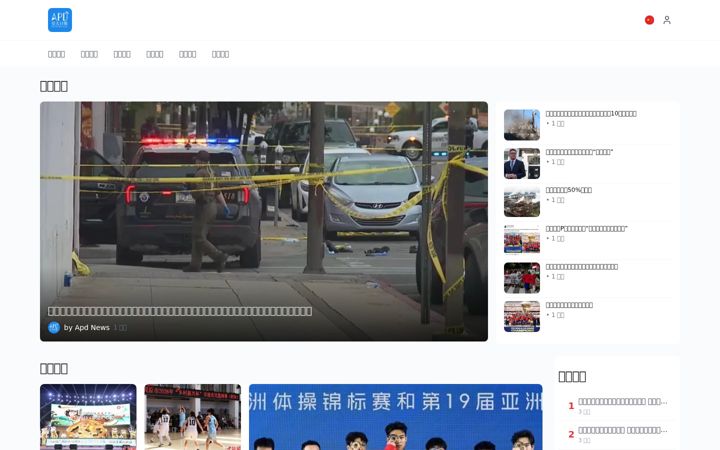Viewport: 720px width, 450px height.
Task: Open the headline beside the last side thumbnail
Action: point(569,305)
